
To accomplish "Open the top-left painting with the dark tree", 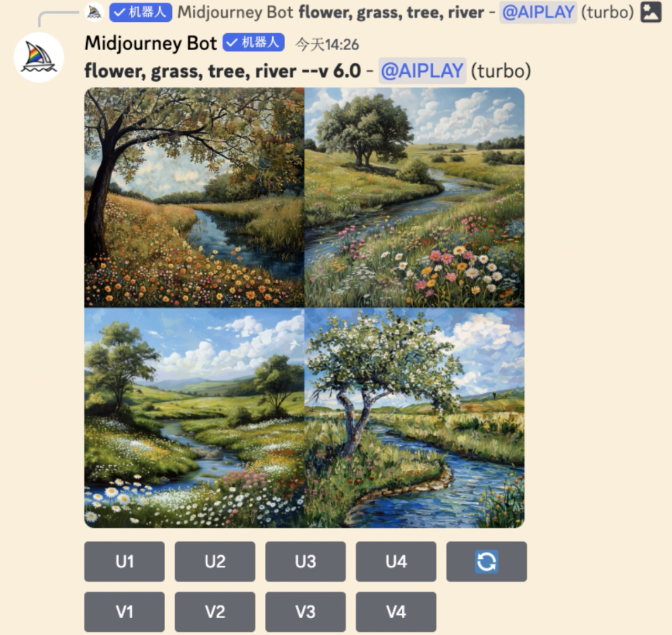I will click(194, 198).
